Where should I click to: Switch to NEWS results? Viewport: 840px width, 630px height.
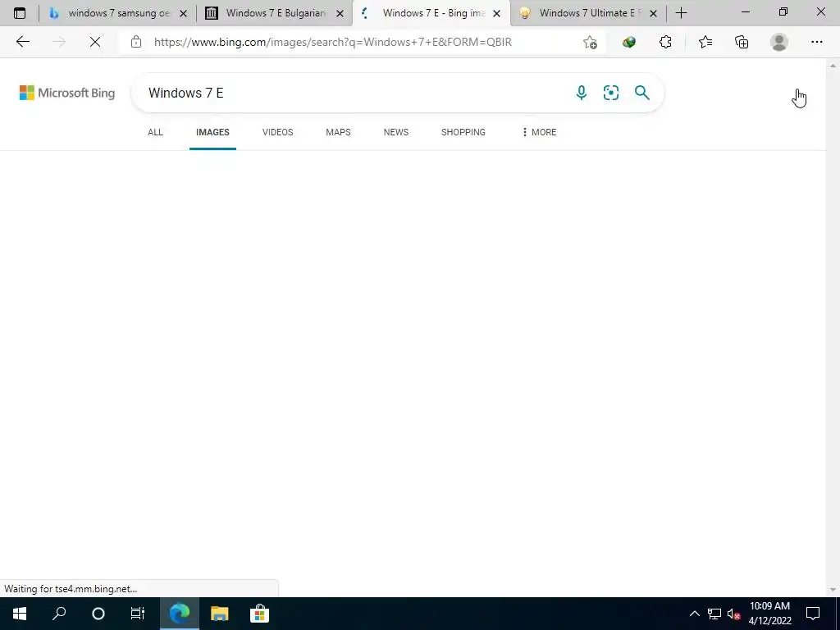pyautogui.click(x=396, y=132)
